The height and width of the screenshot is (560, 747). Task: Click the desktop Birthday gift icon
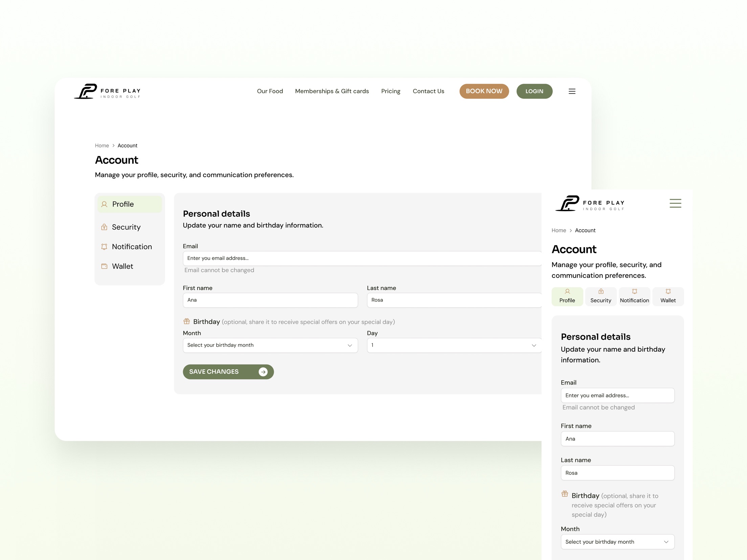[x=186, y=321]
